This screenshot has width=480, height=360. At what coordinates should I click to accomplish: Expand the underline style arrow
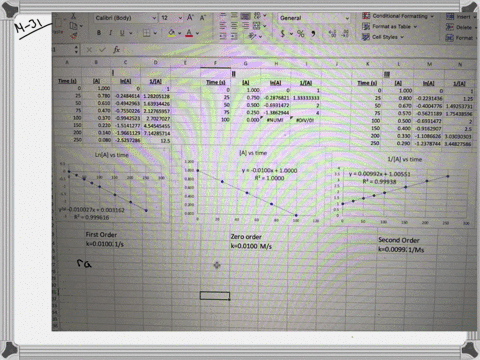point(131,33)
